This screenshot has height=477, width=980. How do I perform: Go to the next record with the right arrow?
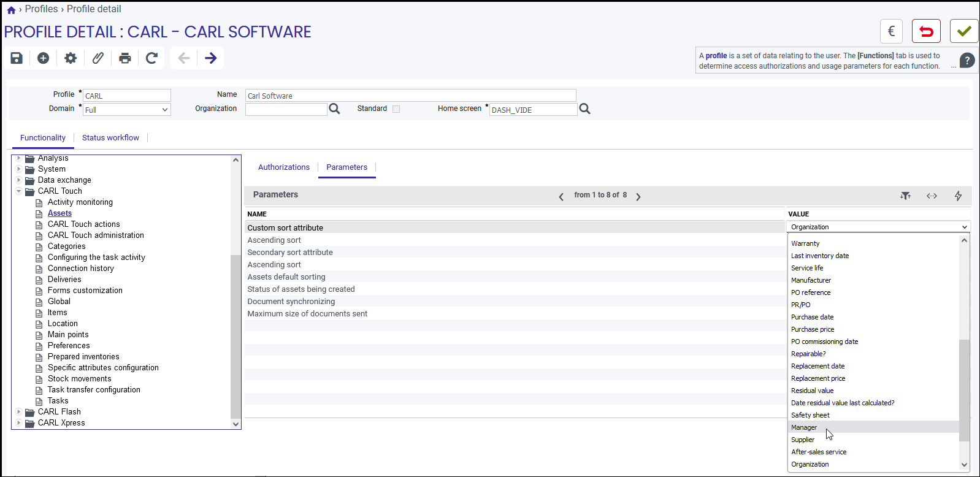coord(210,58)
